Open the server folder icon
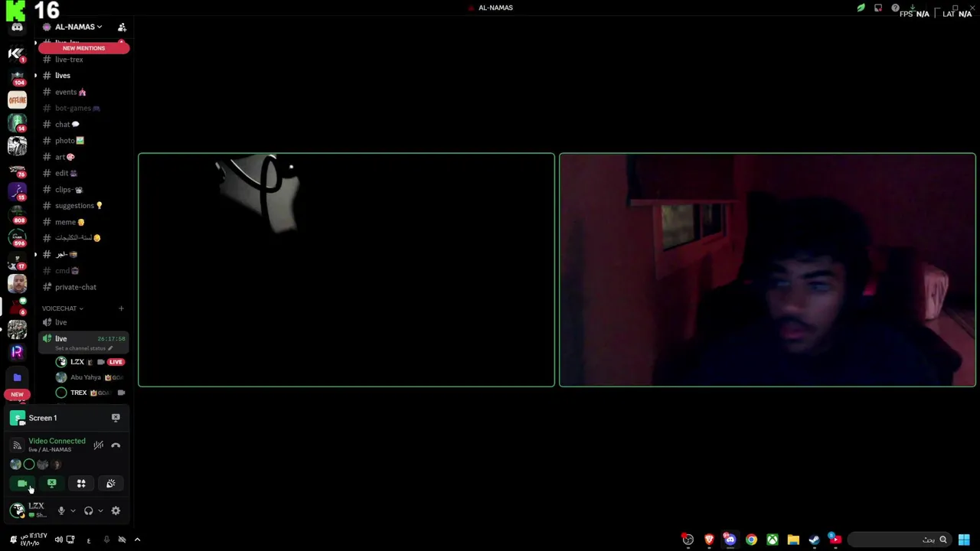The height and width of the screenshot is (551, 980). coord(17,377)
